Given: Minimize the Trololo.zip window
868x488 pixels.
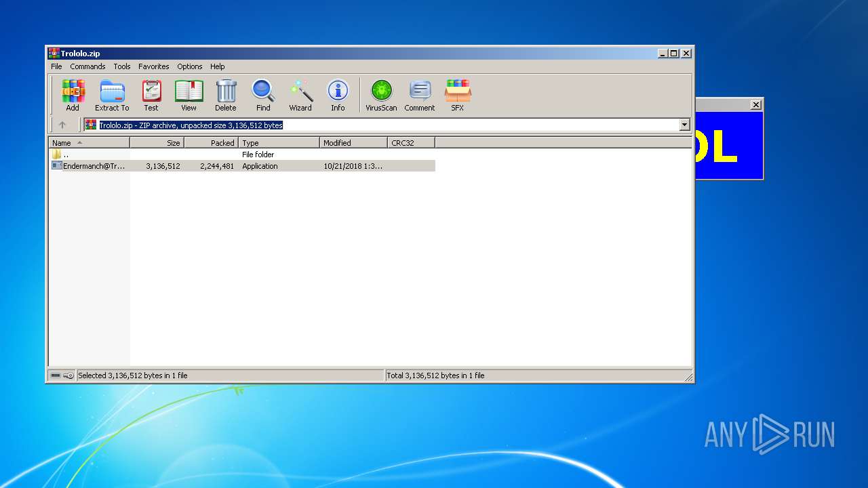Looking at the screenshot, I should [662, 54].
